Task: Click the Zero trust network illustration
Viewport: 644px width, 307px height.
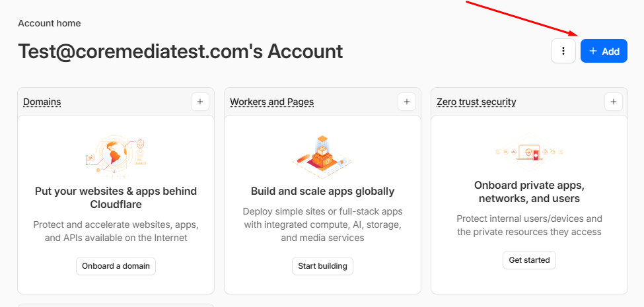Action: point(529,153)
